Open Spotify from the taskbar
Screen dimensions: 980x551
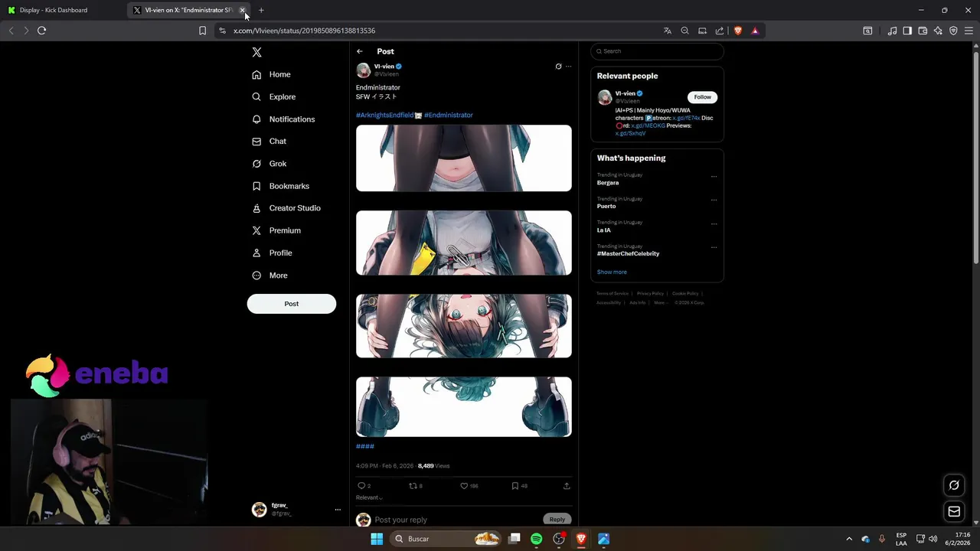[537, 539]
